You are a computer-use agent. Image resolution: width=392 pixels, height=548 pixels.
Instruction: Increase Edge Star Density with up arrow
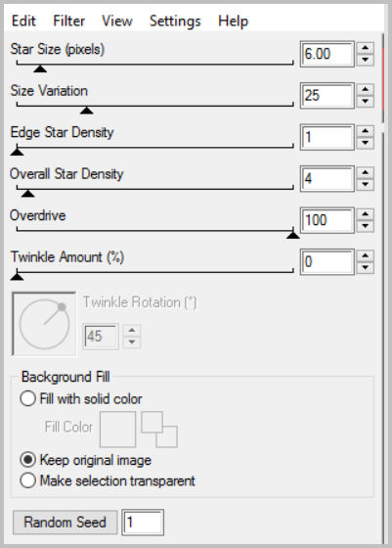[366, 131]
